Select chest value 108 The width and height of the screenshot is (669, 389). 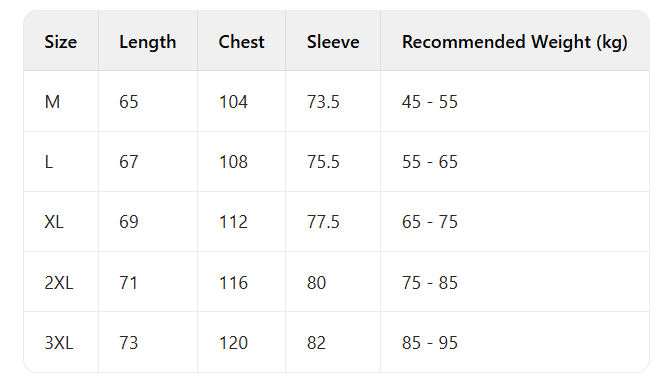coord(233,162)
